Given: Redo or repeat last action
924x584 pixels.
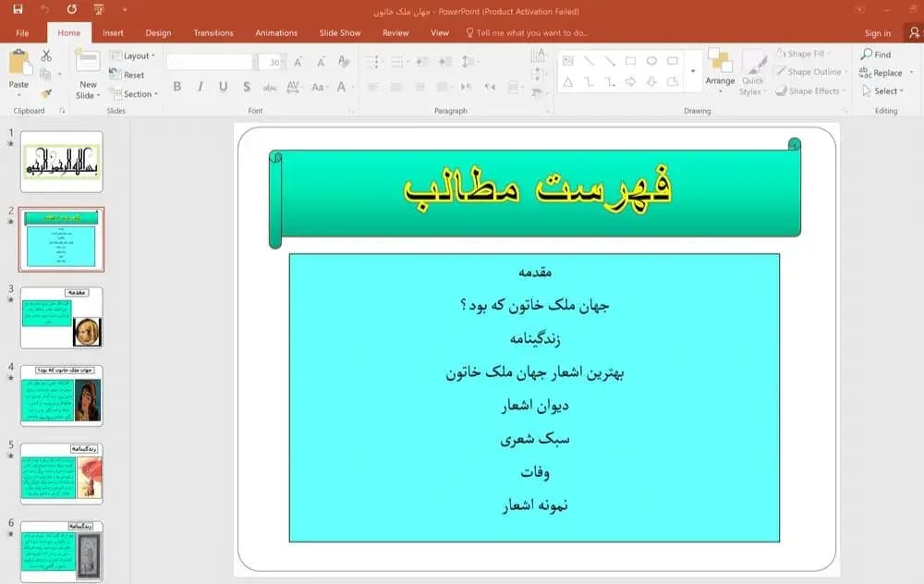Looking at the screenshot, I should (x=72, y=9).
